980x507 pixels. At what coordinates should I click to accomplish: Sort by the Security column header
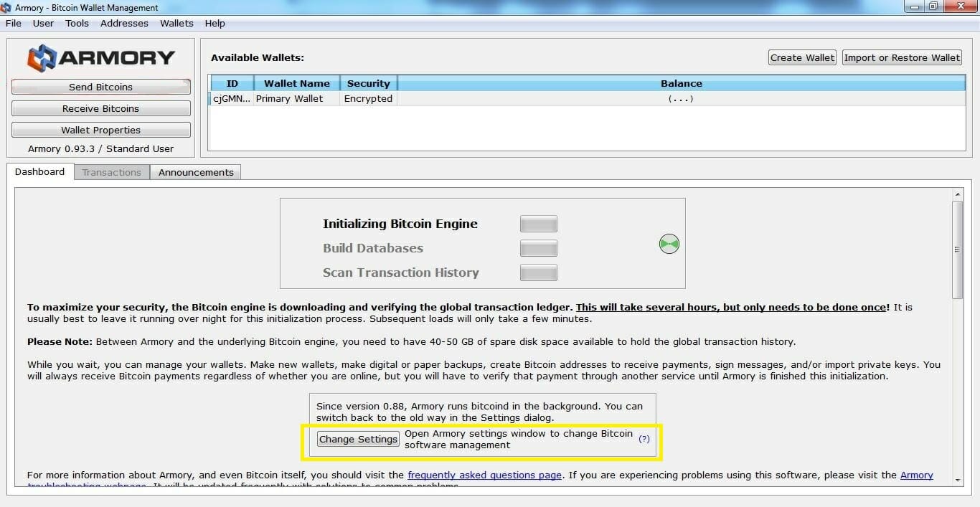click(x=368, y=83)
